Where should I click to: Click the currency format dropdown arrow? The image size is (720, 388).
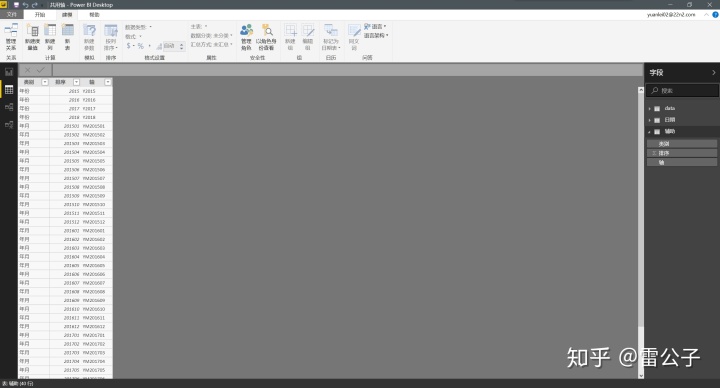click(x=133, y=46)
